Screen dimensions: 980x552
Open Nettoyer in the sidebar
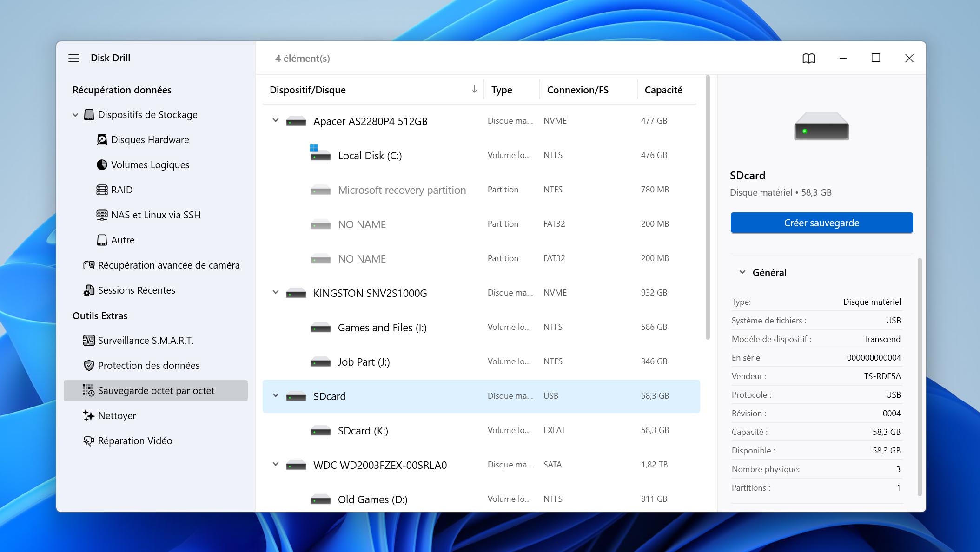coord(156,416)
